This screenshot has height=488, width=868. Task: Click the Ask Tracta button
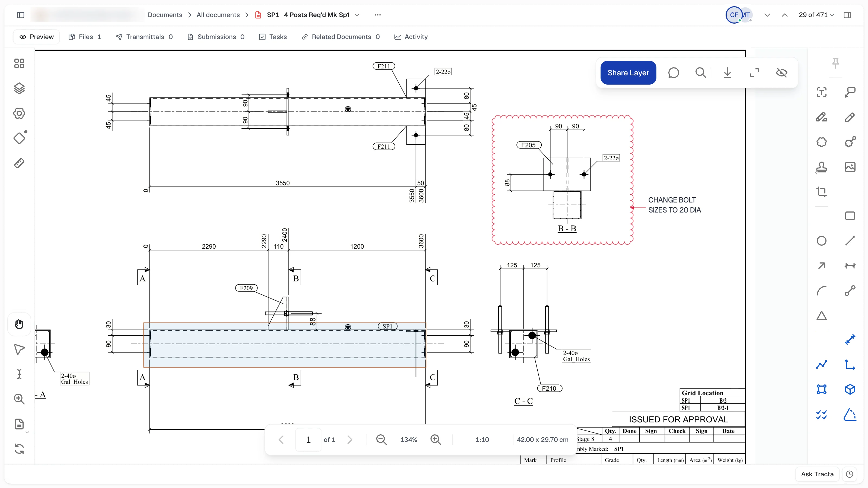pyautogui.click(x=817, y=474)
